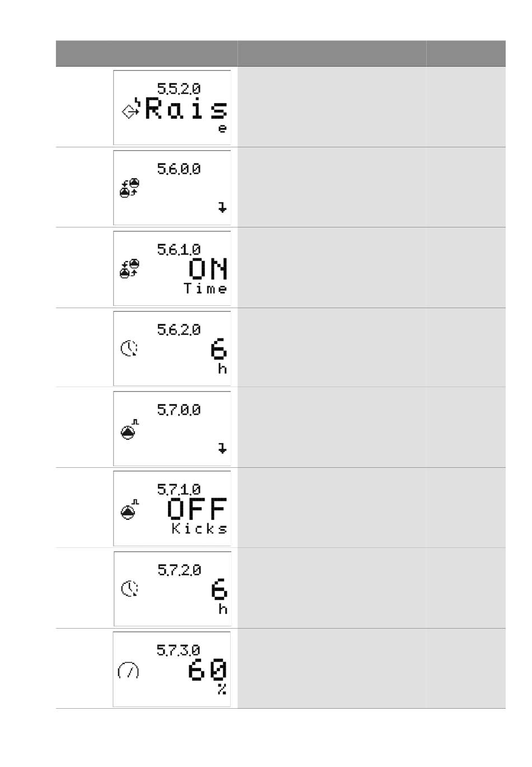532x767 pixels.
Task: Select menu number 5.6.1.0
Action: click(x=179, y=249)
